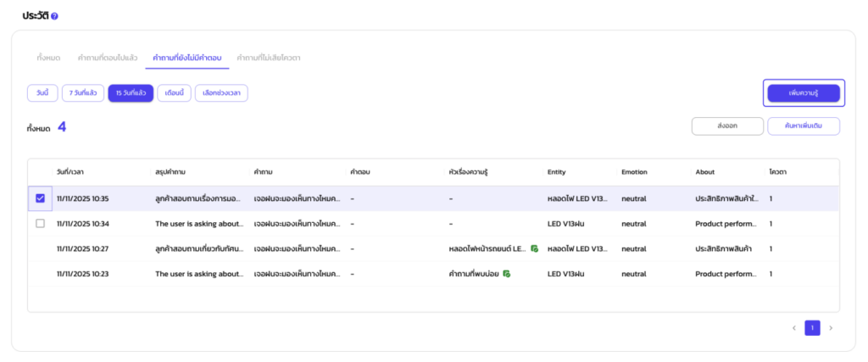Go to previous page with left arrow
868x362 pixels.
[793, 328]
